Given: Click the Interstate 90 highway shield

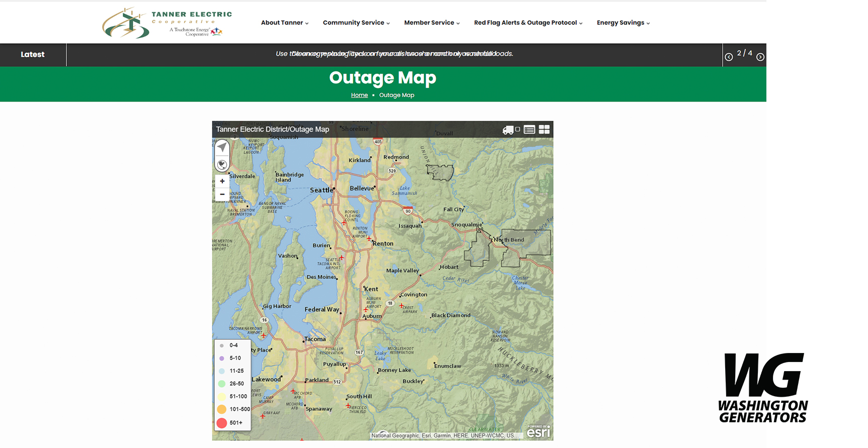Looking at the screenshot, I should [408, 210].
